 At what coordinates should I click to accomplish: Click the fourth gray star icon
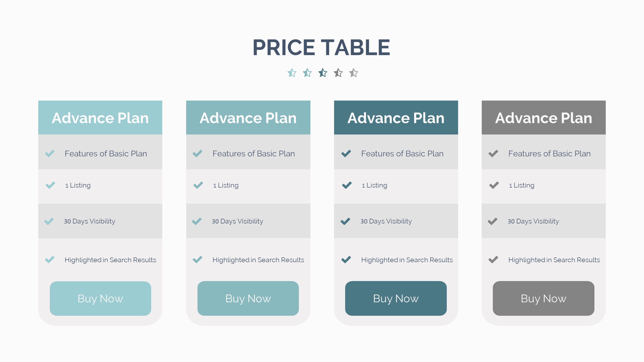pyautogui.click(x=338, y=73)
